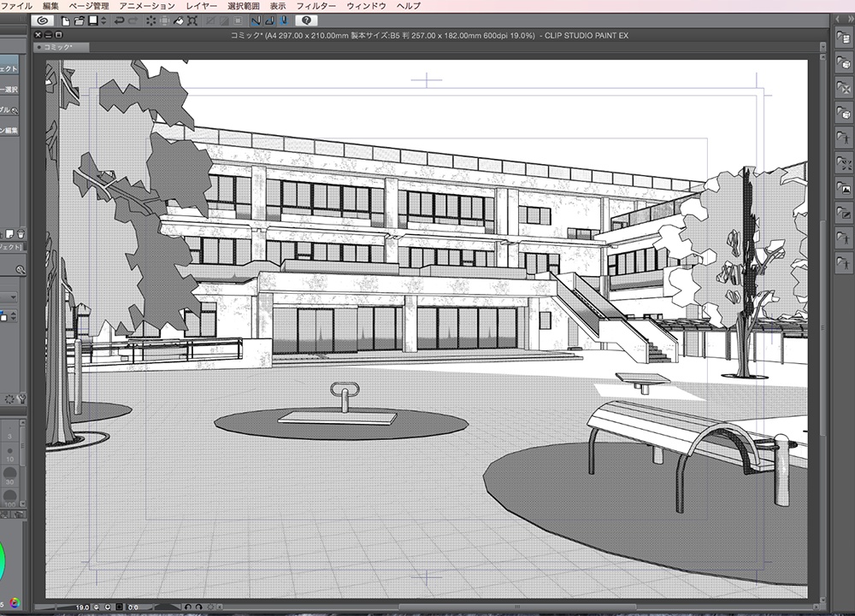The width and height of the screenshot is (855, 616).
Task: Open the image material folder icon
Action: pos(844,189)
